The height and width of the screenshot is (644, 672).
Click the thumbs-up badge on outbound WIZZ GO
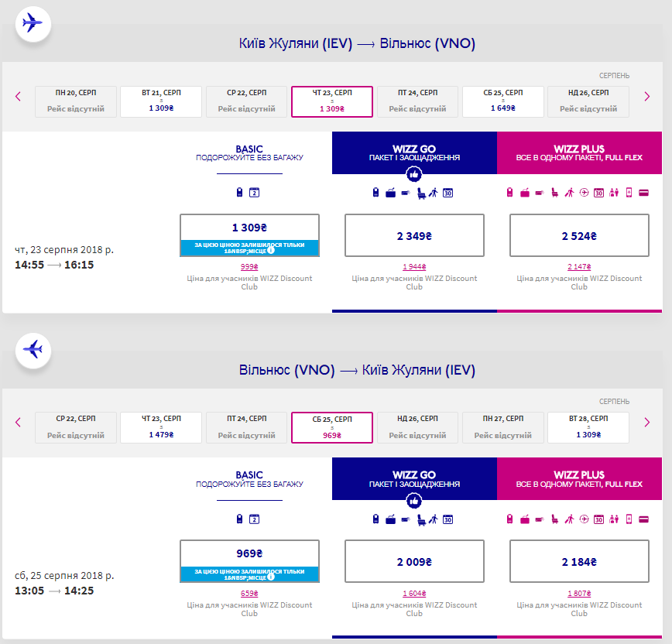[414, 174]
